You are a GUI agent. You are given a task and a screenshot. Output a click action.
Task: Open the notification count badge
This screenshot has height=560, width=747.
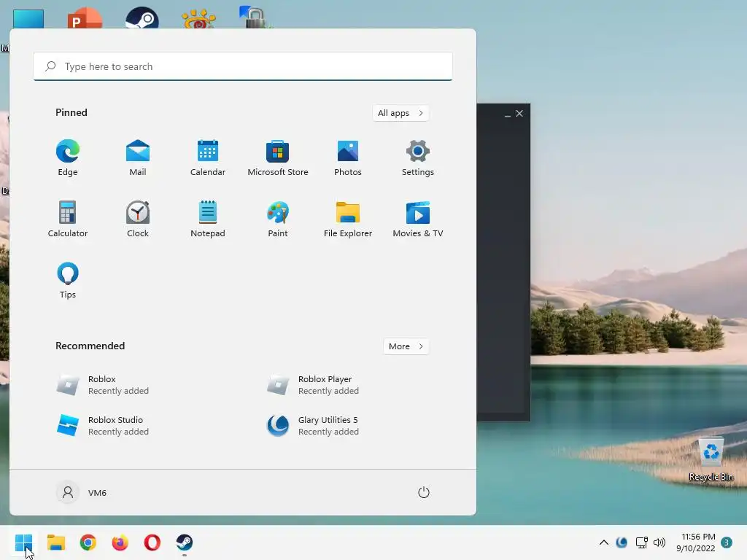[x=727, y=542]
